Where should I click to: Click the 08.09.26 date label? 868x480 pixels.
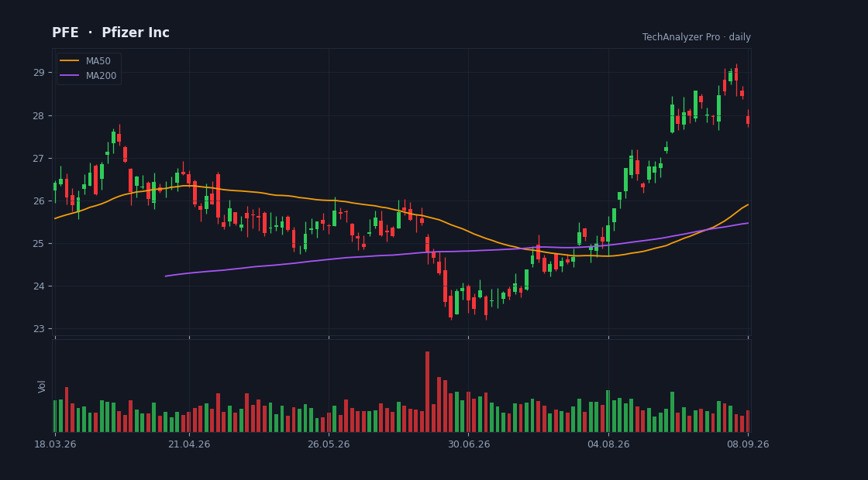(x=748, y=444)
